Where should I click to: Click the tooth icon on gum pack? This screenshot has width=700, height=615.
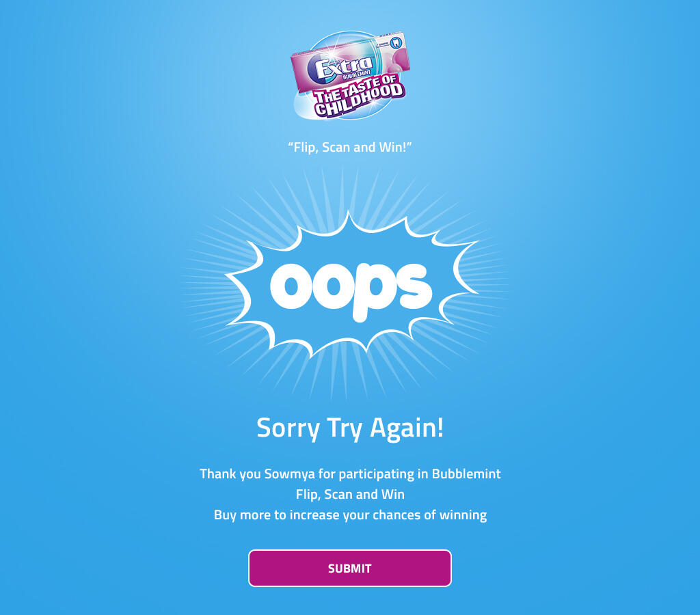point(396,43)
